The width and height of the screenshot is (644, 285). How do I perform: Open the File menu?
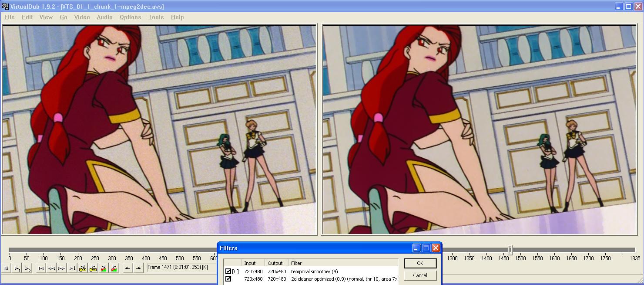pos(9,17)
